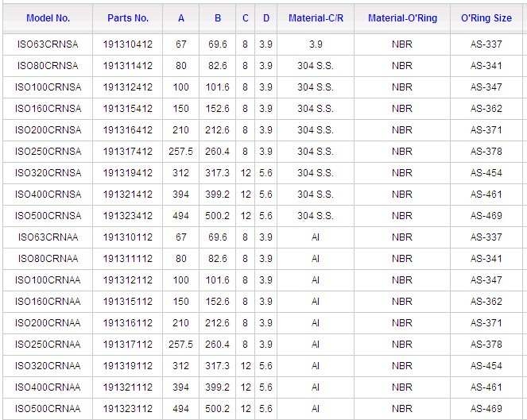This screenshot has height=420, width=527.
Task: Select the ISO500CRNAA model cell
Action: [x=48, y=409]
